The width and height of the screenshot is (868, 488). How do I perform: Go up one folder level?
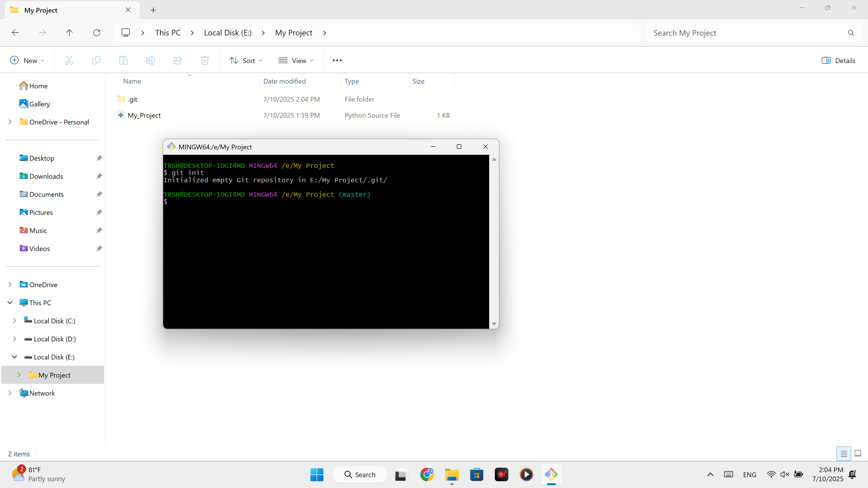[69, 33]
